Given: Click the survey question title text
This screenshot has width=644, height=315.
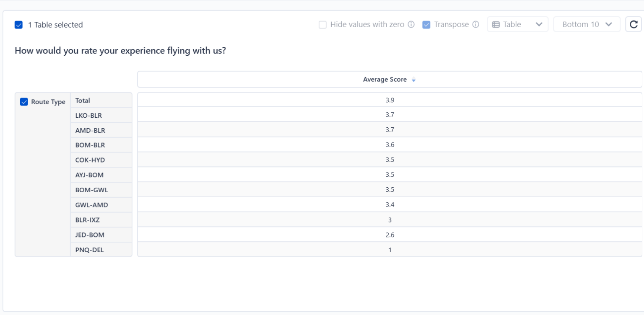Looking at the screenshot, I should pos(120,51).
